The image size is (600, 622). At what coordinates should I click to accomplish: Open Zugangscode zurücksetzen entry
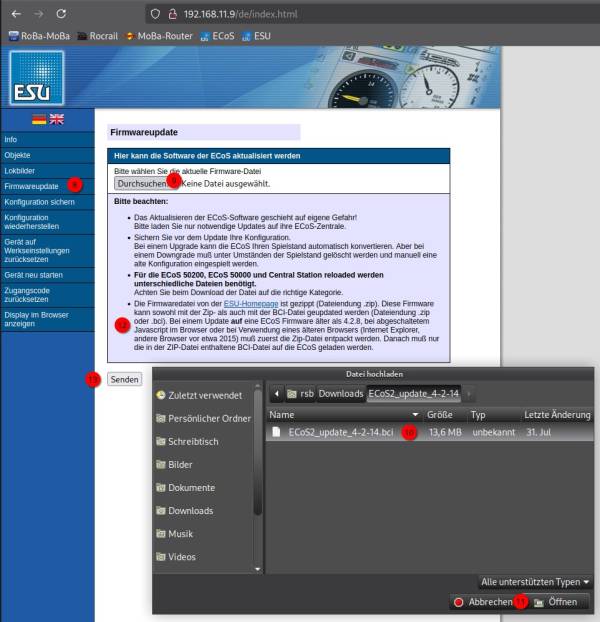click(48, 295)
